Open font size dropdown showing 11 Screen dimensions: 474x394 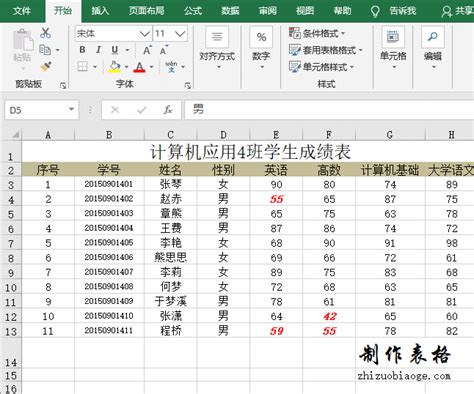tap(170, 33)
